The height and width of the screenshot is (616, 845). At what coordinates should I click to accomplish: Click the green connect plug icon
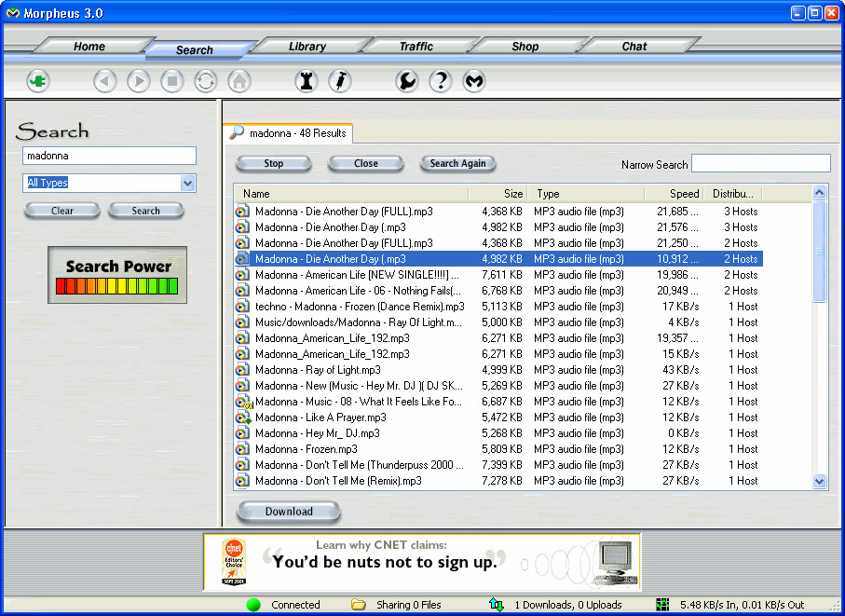pos(37,81)
